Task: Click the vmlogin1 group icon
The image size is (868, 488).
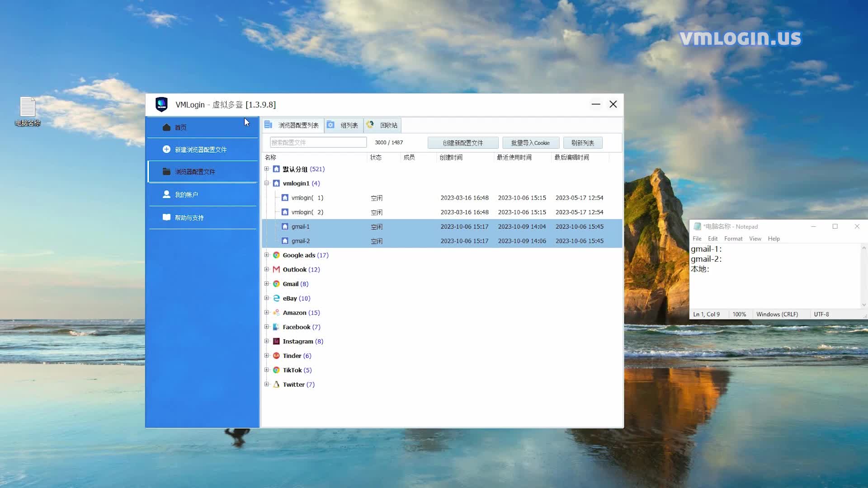Action: point(276,183)
